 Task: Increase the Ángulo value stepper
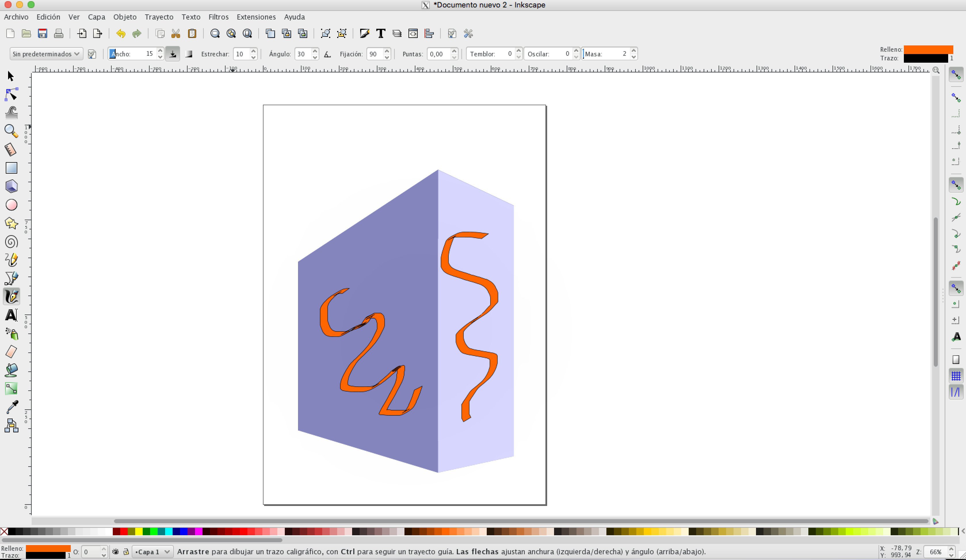pyautogui.click(x=315, y=51)
